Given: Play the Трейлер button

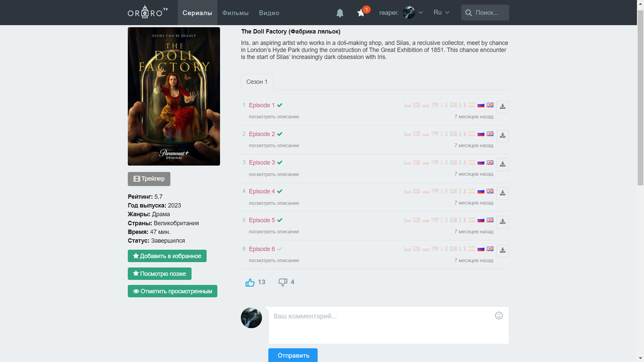Looking at the screenshot, I should click(x=149, y=179).
